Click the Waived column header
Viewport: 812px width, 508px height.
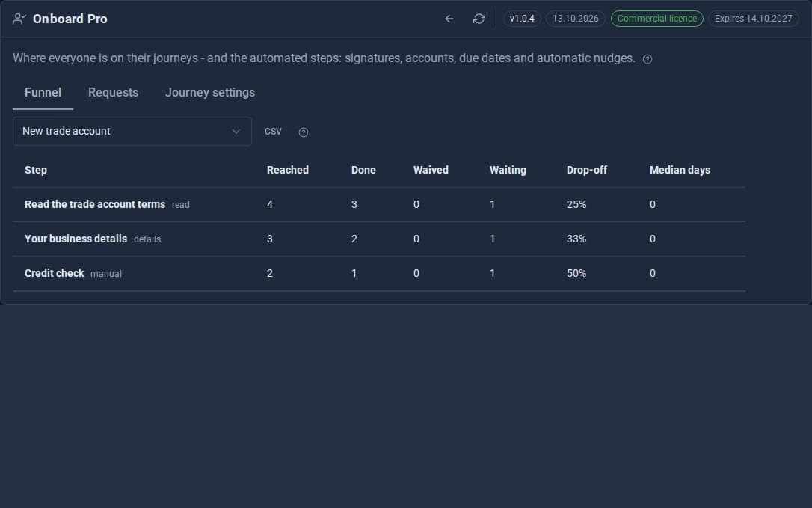tap(431, 170)
